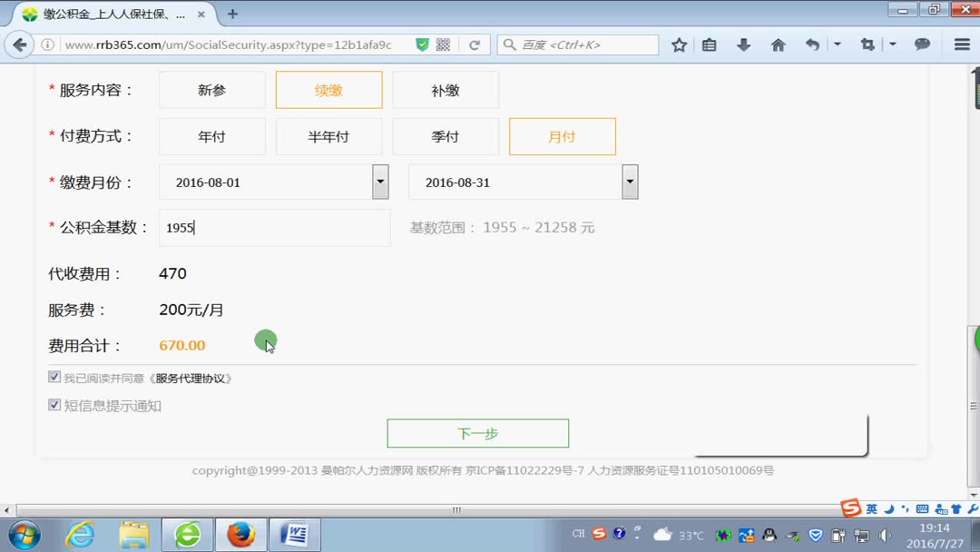The image size is (980, 552).
Task: Disable the 短信息提示通知 SMS notification checkbox
Action: coord(54,405)
